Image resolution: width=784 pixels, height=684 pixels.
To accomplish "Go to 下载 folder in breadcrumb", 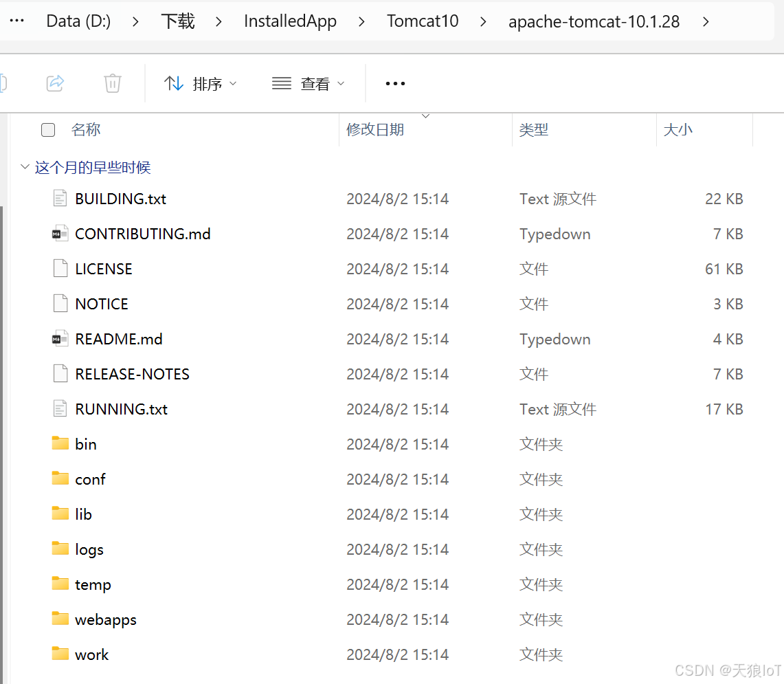I will 178,21.
